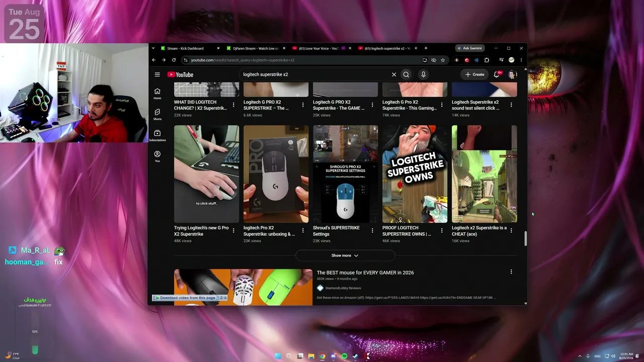The image size is (644, 362).
Task: Click the browser address bar URL
Action: [243, 60]
